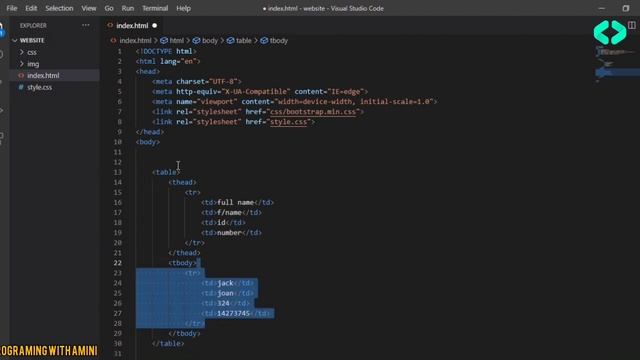
Task: Open the Edit menu
Action: click(x=31, y=8)
